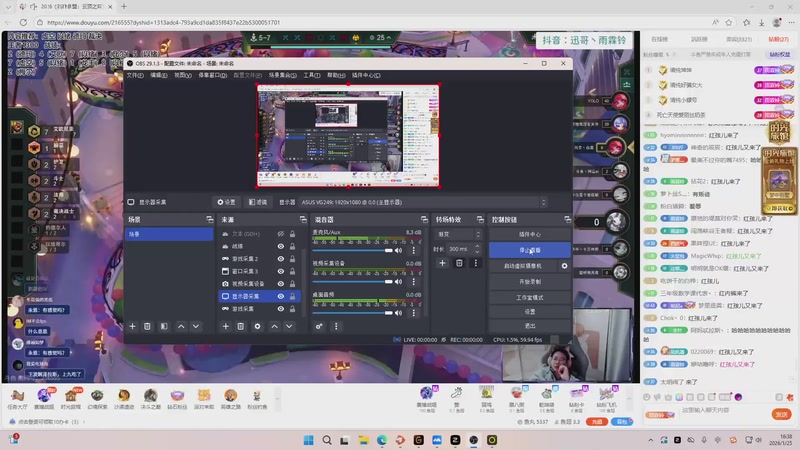Hide the 窗口采集 3 source
The height and width of the screenshot is (450, 800).
tap(281, 271)
